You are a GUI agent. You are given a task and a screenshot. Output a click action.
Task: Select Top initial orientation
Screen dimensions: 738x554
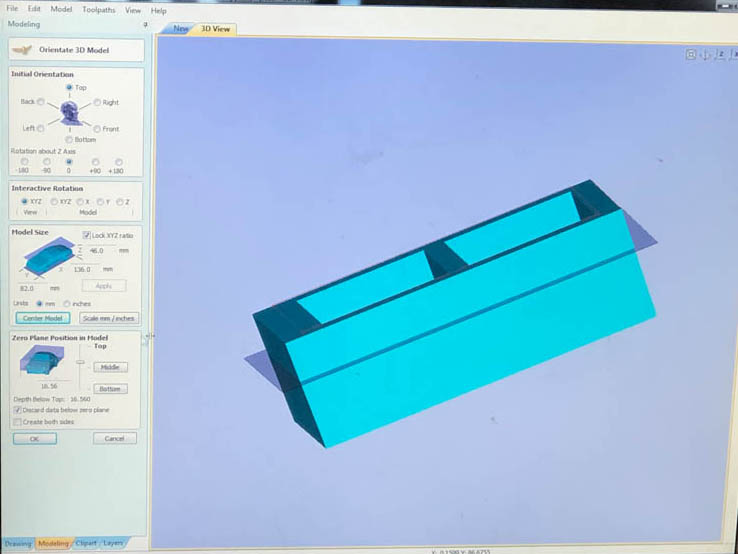[69, 87]
